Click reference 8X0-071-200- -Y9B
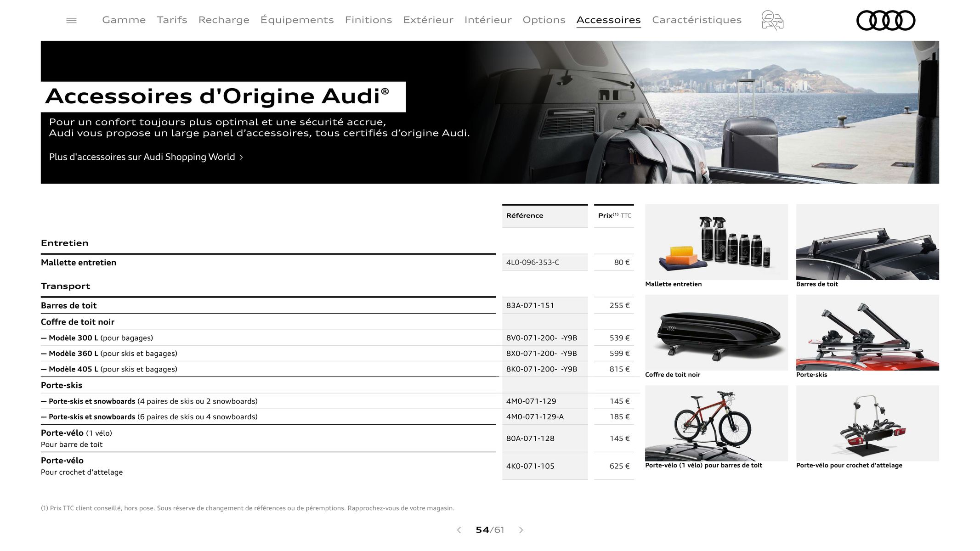This screenshot has width=980, height=551. click(542, 354)
